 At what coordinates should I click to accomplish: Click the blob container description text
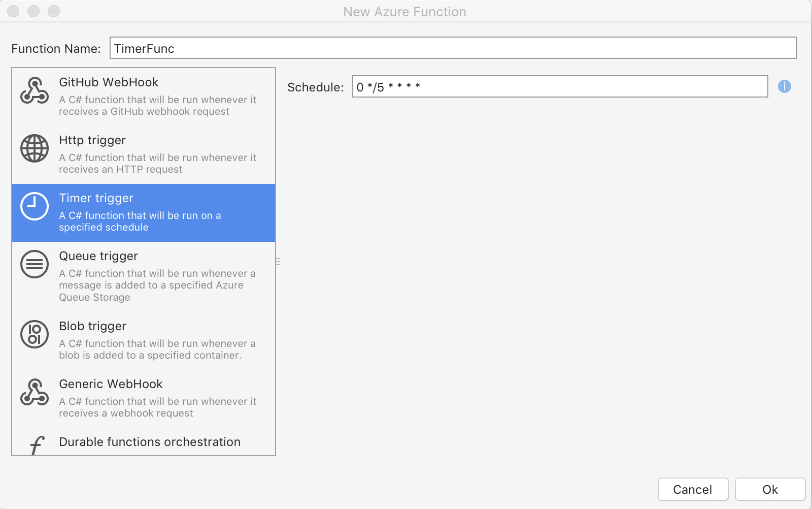pos(157,349)
